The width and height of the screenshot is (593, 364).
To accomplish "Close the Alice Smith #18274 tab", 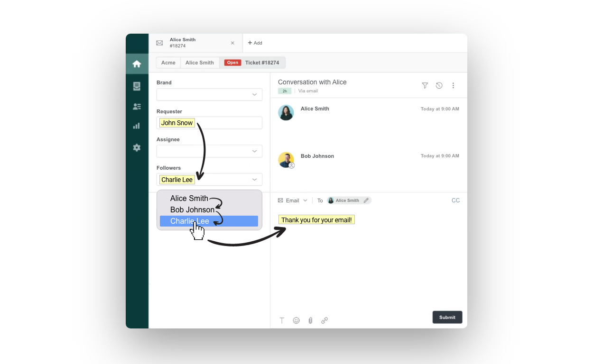I will [232, 43].
